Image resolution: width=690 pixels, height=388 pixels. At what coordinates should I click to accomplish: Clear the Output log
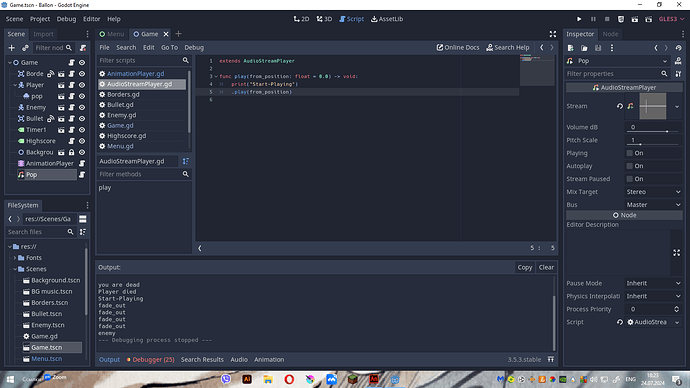point(546,267)
